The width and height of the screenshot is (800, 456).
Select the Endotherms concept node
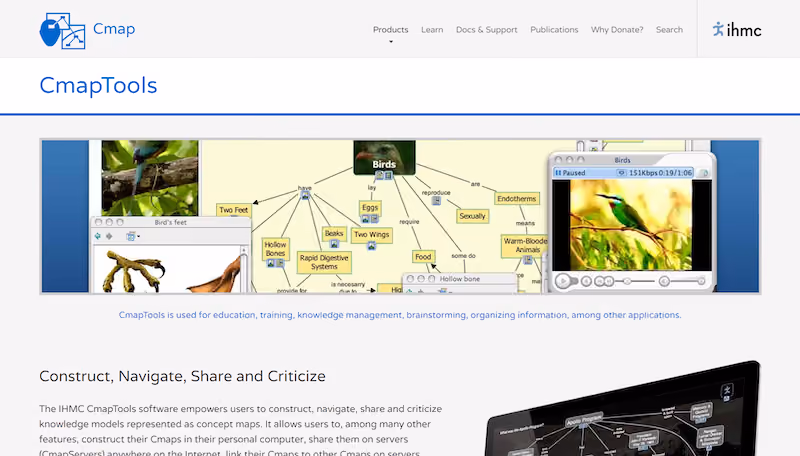[516, 199]
